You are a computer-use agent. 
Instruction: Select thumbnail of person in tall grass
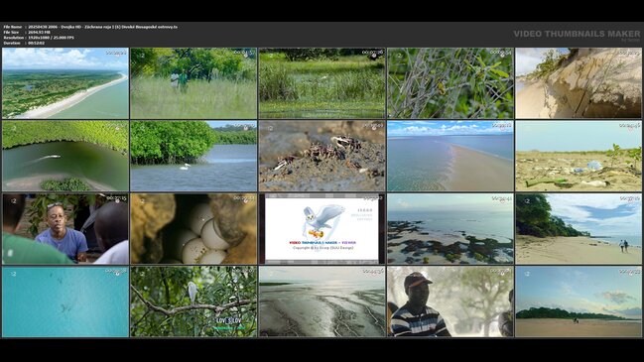[193, 83]
